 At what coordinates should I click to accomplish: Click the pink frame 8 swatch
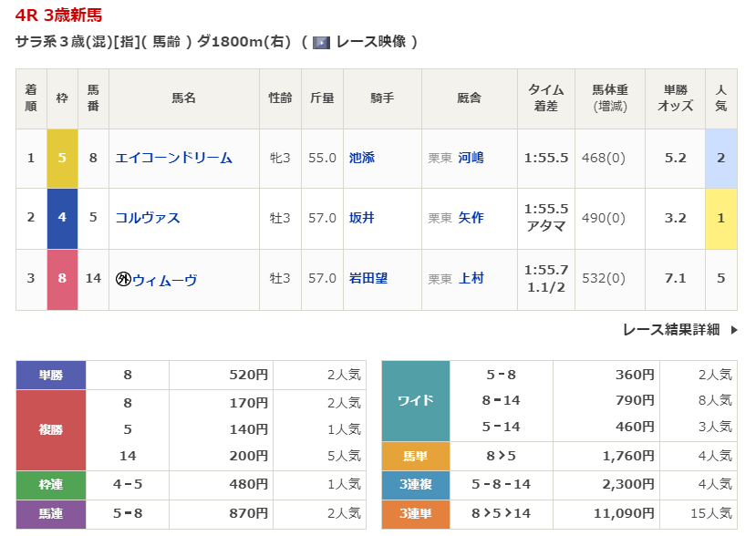click(x=62, y=279)
